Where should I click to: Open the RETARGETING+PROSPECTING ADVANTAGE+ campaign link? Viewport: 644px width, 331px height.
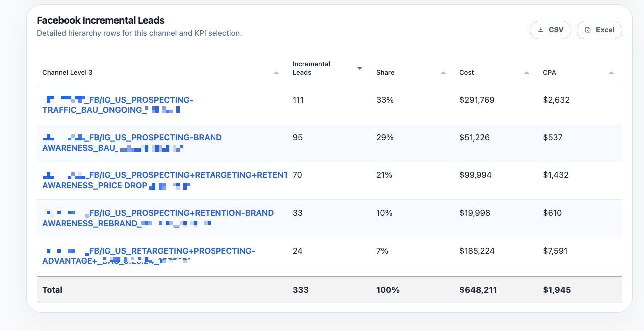pos(149,256)
